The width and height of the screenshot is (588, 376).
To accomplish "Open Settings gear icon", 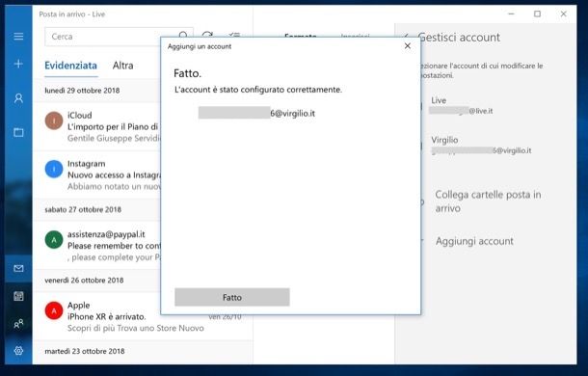I will click(x=18, y=351).
